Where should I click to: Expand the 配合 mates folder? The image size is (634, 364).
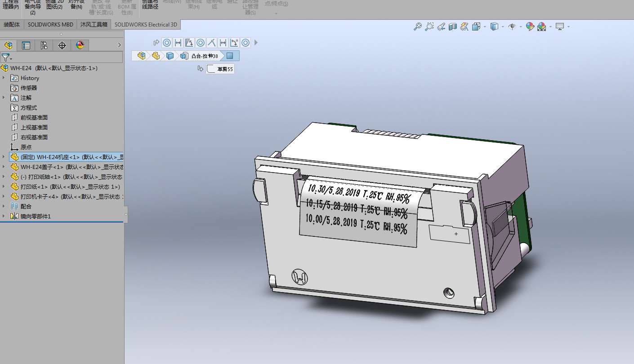[x=4, y=206]
